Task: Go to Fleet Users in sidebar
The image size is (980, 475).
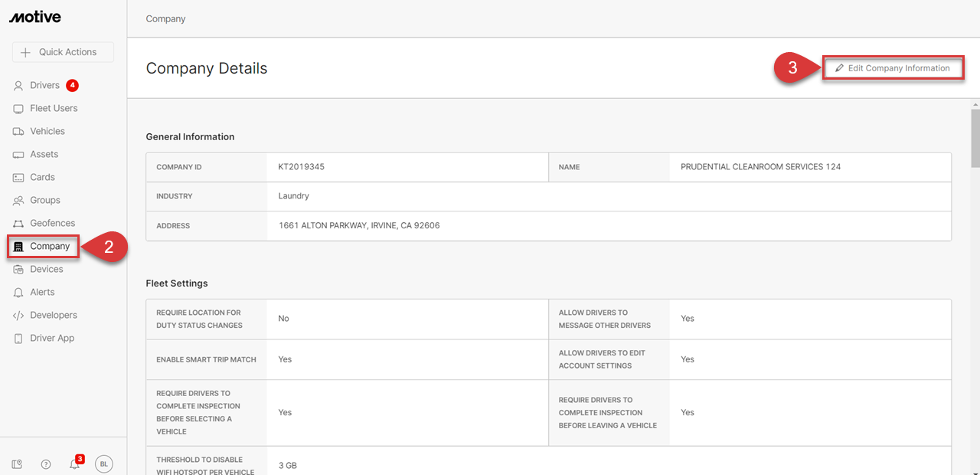Action: pos(54,109)
